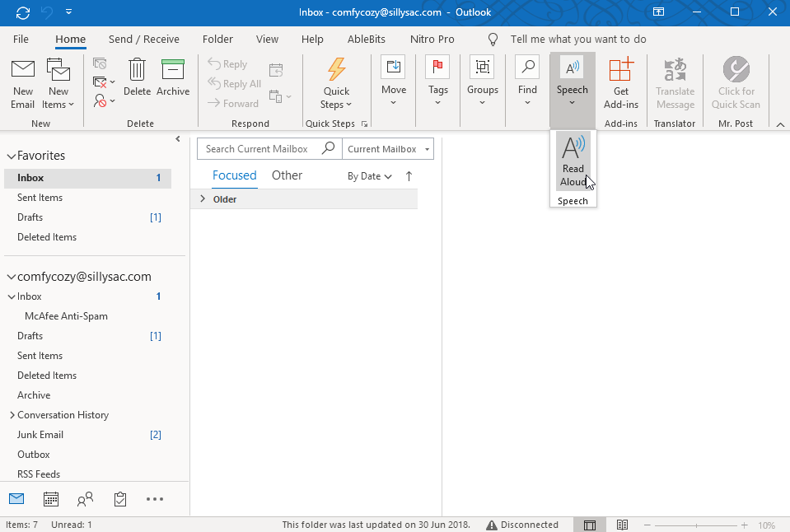
Task: Toggle reverse sort order arrow
Action: [409, 176]
